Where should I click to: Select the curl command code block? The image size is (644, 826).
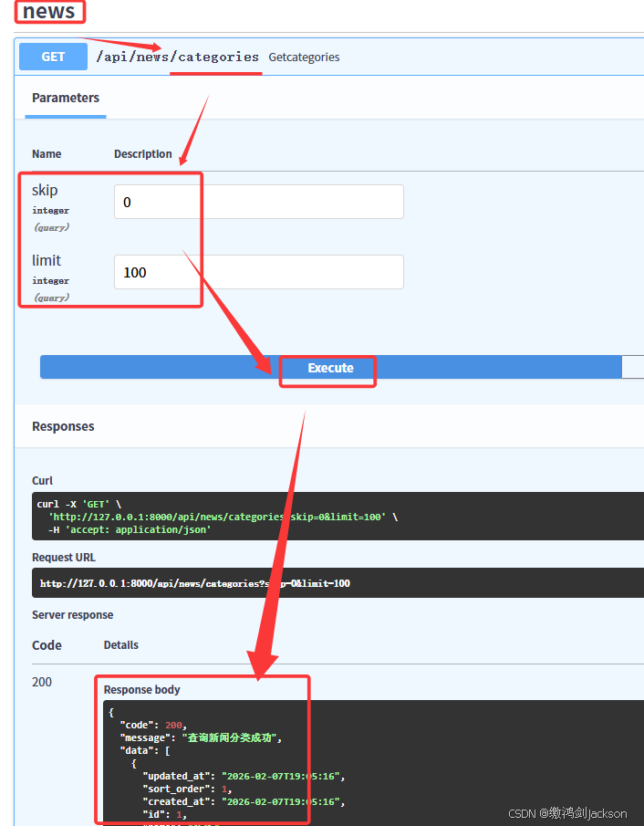point(338,517)
